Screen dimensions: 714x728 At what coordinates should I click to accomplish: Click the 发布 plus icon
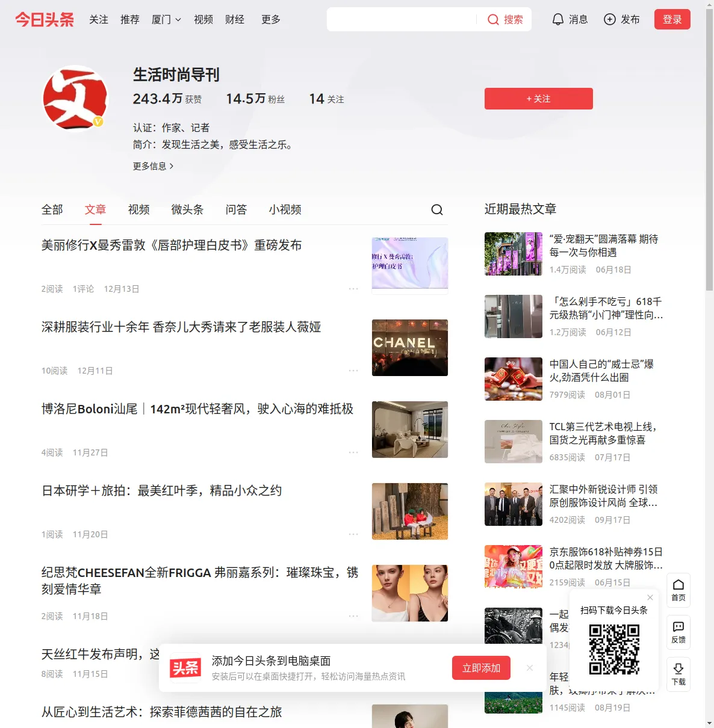tap(610, 19)
